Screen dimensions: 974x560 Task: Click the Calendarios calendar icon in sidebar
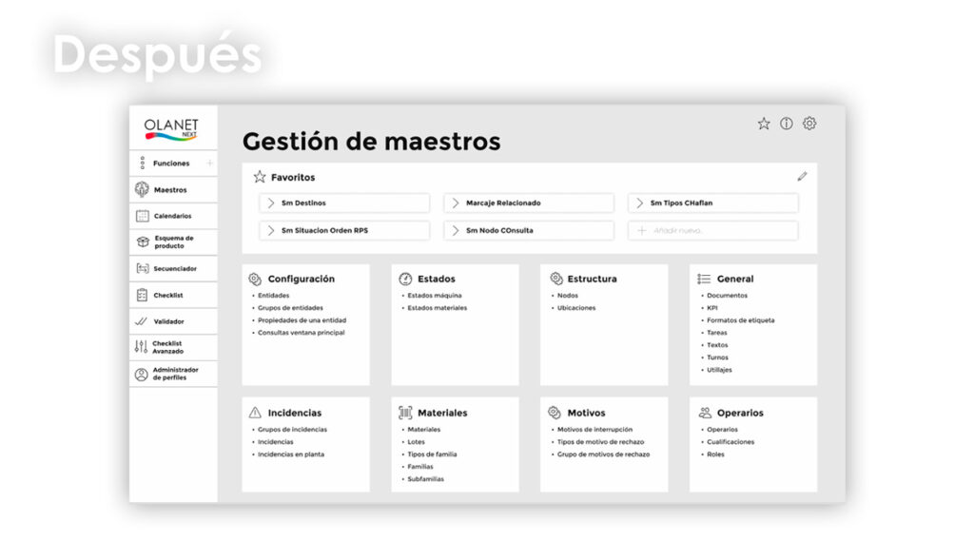tap(142, 216)
